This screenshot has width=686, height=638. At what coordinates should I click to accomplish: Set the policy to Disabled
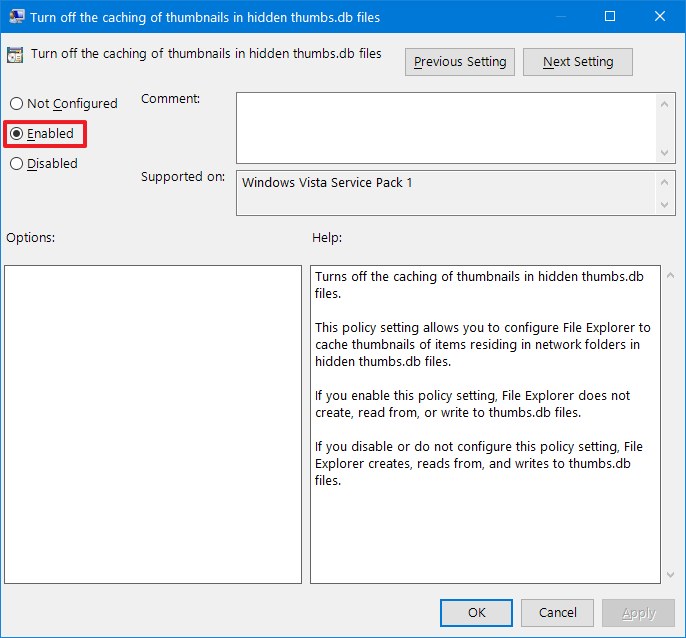(x=16, y=164)
